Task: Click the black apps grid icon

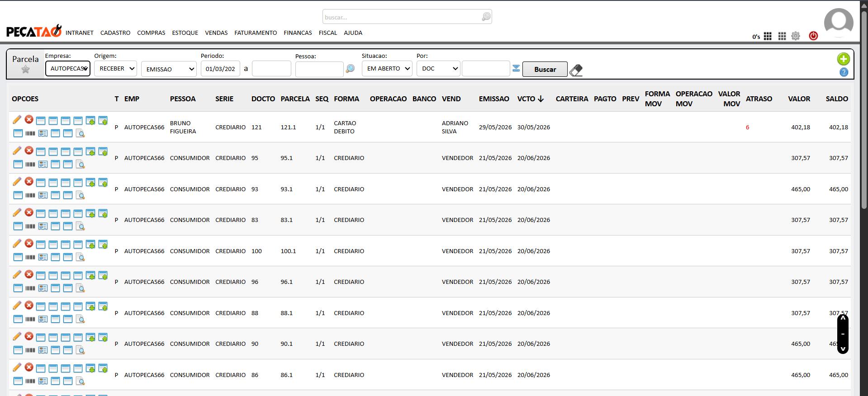Action: coord(768,36)
